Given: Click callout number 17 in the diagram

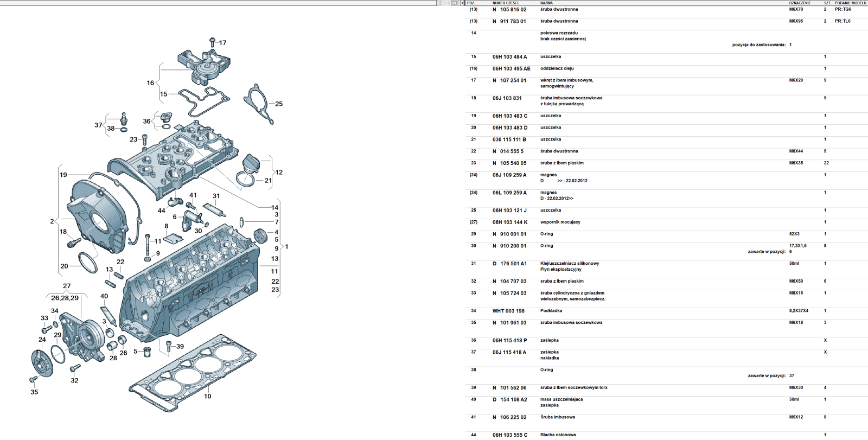Looking at the screenshot, I should click(x=222, y=42).
